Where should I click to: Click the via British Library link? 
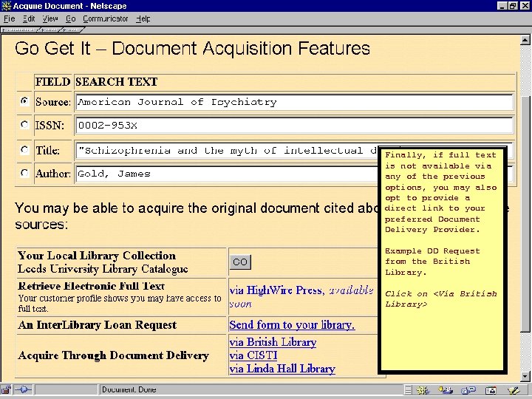point(273,342)
